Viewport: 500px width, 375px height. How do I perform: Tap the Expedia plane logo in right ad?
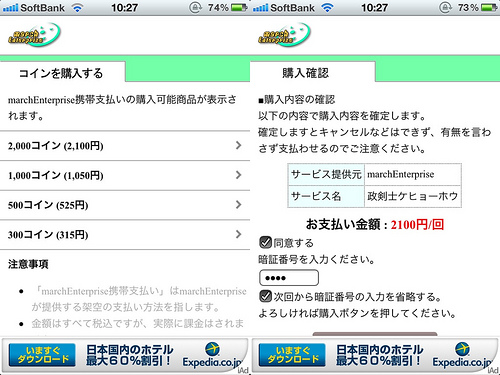pos(462,349)
